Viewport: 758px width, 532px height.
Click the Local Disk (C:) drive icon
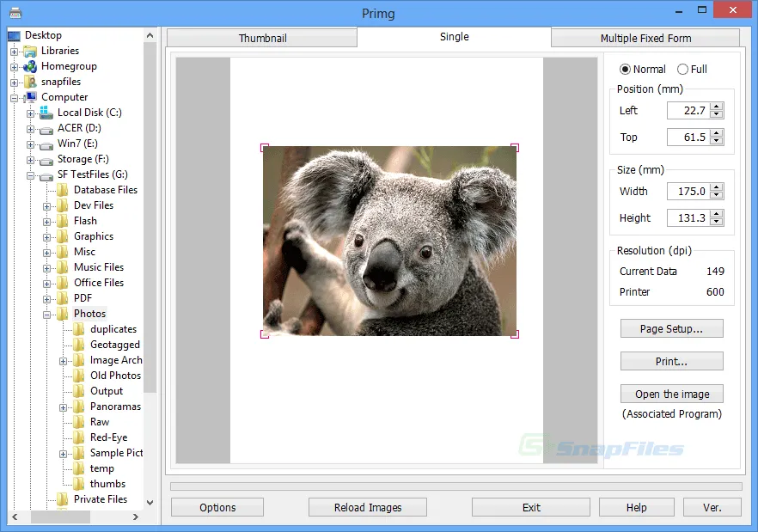[46, 113]
